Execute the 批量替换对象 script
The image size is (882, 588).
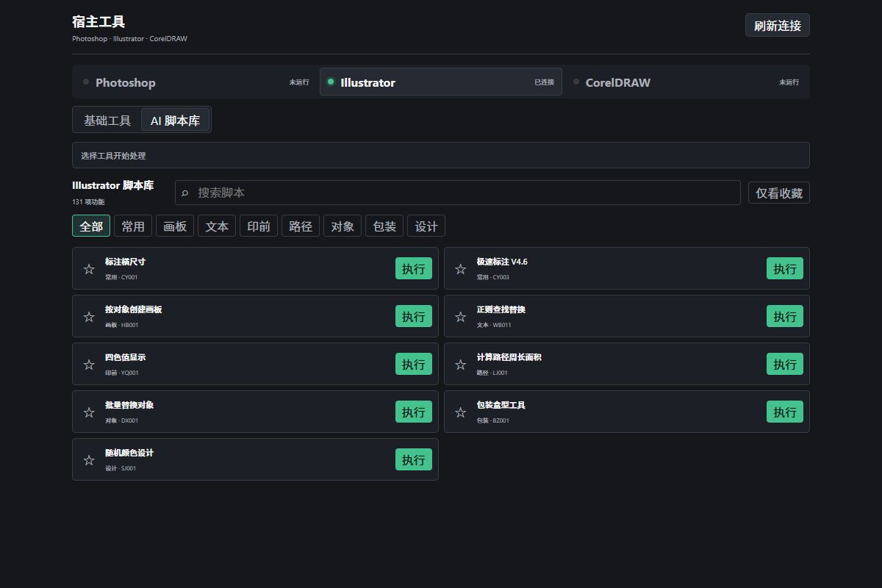(x=414, y=412)
